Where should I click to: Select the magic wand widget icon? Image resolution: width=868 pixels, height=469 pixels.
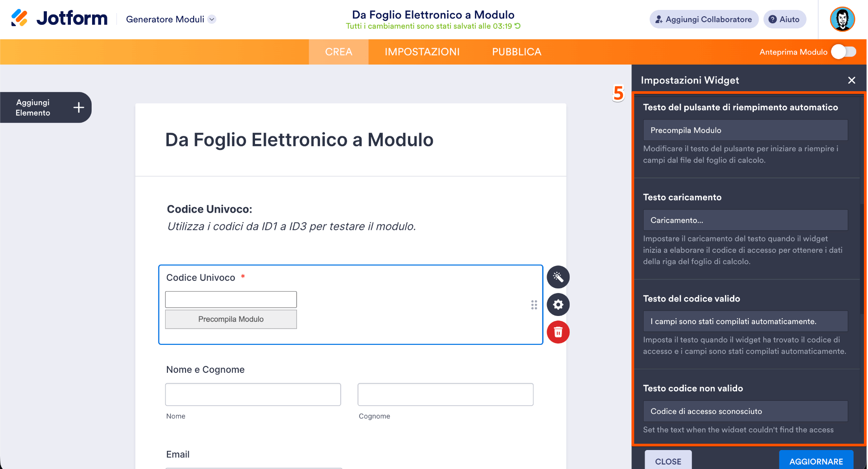coord(558,277)
